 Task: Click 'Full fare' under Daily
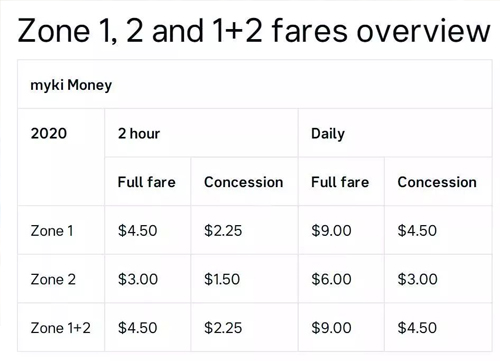(x=340, y=182)
